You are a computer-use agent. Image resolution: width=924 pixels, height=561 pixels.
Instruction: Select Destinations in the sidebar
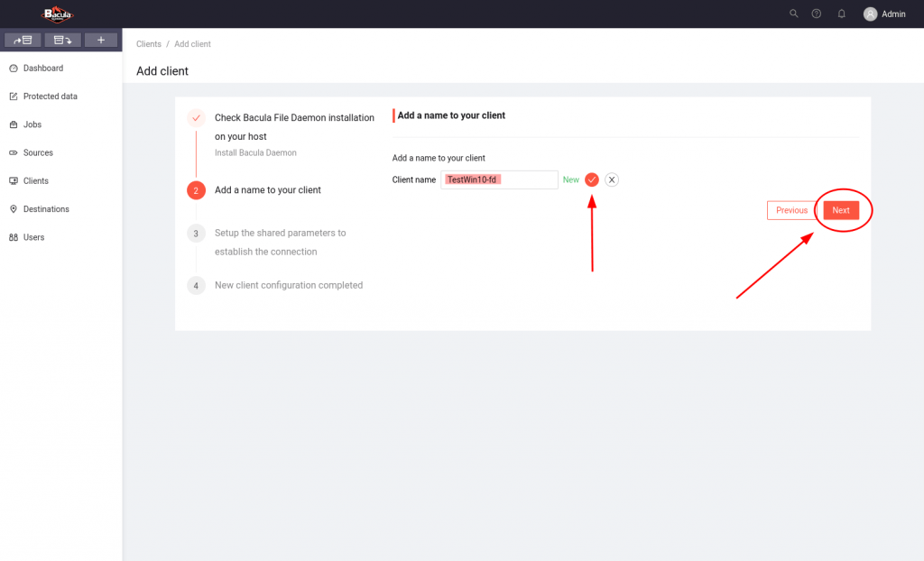(x=45, y=209)
